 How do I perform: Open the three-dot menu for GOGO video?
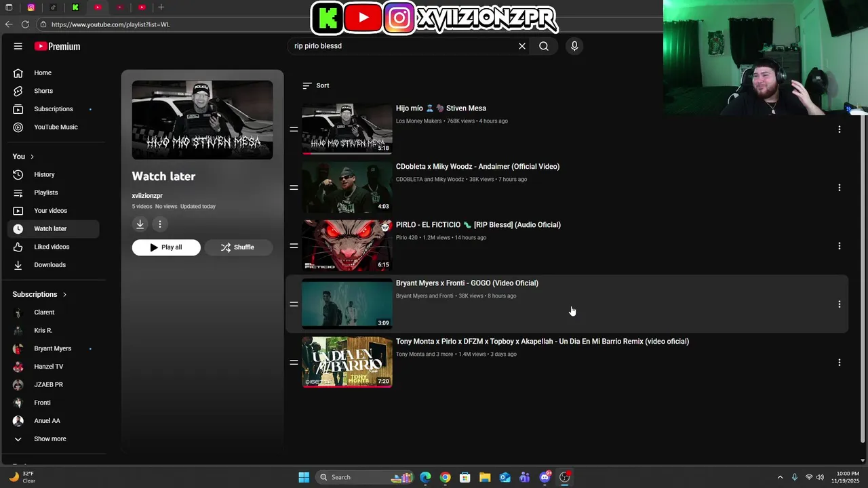pos(840,304)
